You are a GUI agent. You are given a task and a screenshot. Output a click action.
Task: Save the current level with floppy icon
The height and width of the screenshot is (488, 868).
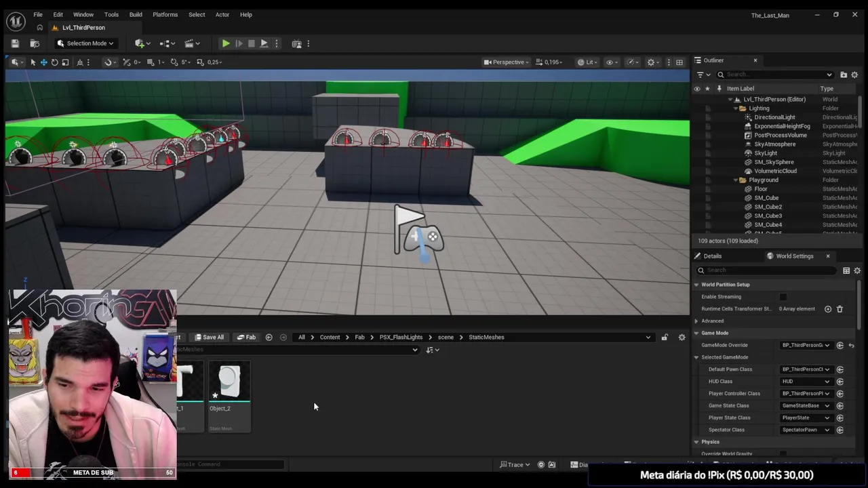15,43
